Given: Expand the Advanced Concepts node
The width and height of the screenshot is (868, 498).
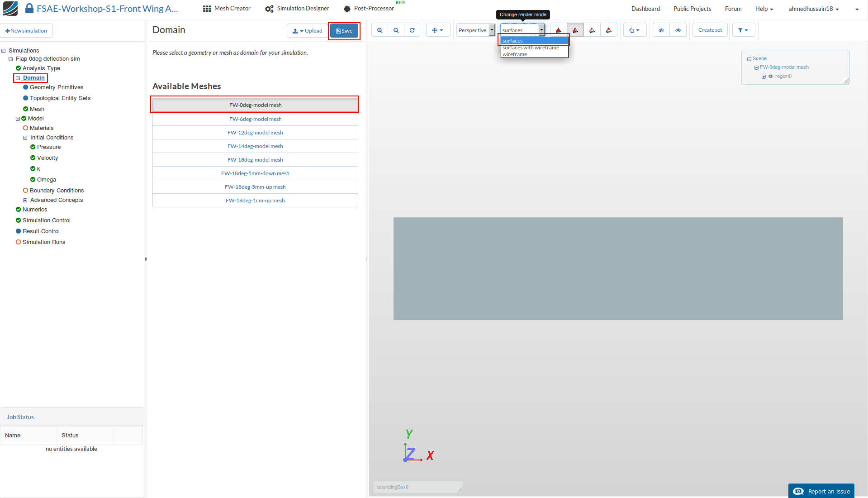Looking at the screenshot, I should 25,200.
